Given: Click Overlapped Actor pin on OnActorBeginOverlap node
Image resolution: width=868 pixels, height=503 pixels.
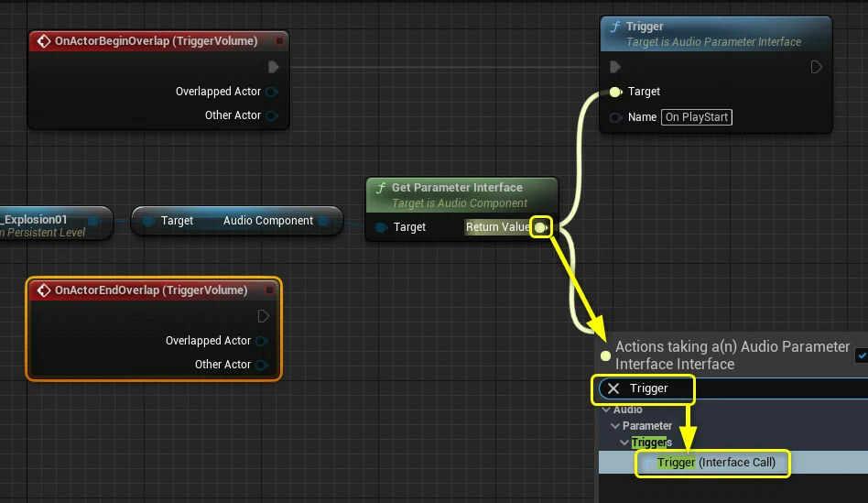Looking at the screenshot, I should click(272, 92).
